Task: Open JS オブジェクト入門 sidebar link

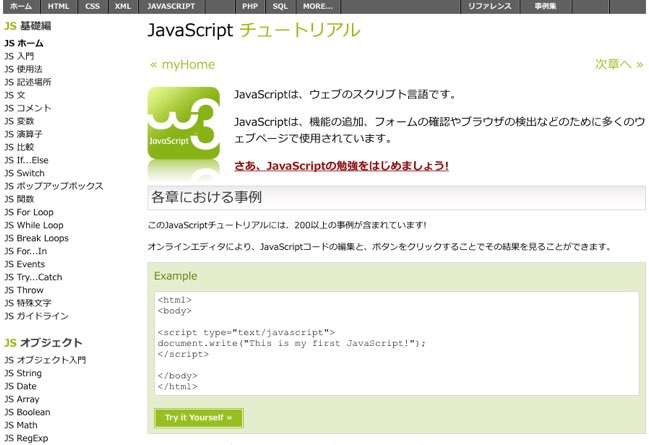Action: 46,360
